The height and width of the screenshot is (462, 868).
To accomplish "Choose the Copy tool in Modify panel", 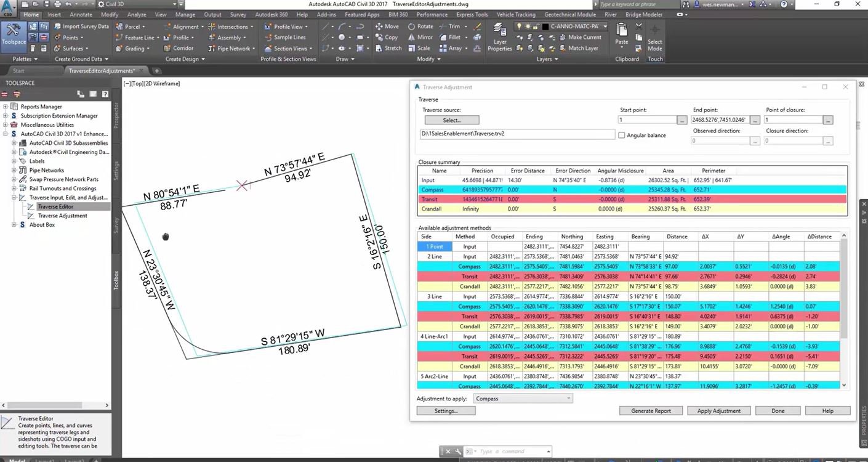I will pyautogui.click(x=386, y=37).
